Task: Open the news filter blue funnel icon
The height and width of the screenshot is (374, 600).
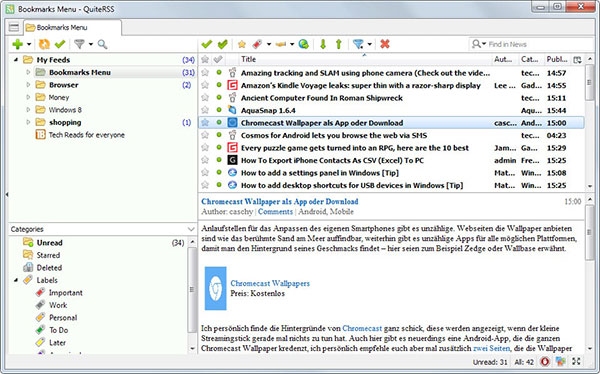Action: click(x=358, y=44)
